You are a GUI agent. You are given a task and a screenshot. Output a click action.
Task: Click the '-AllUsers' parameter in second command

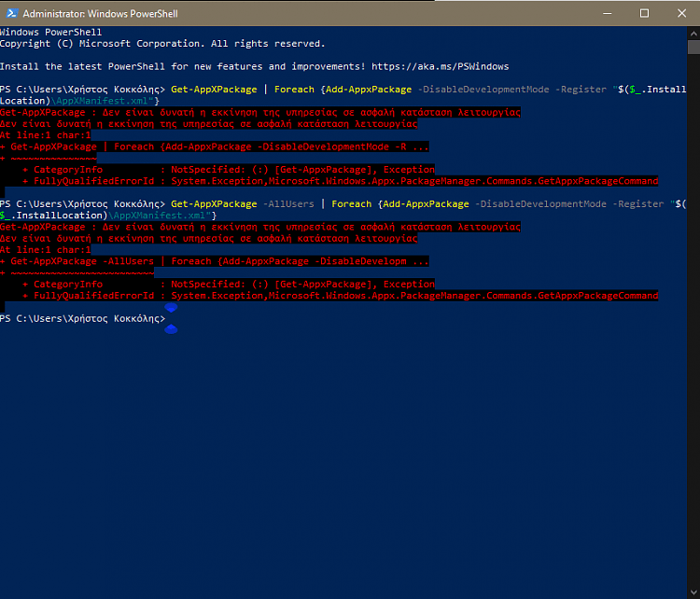[x=288, y=204]
